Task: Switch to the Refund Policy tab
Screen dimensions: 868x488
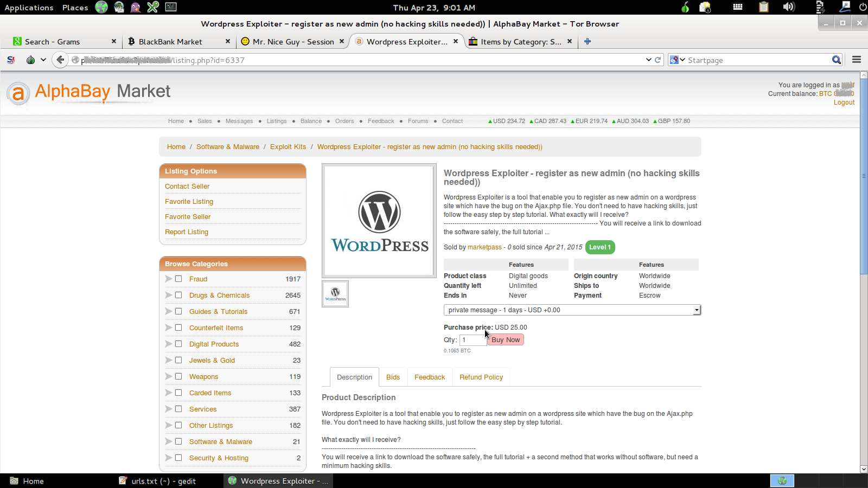Action: [x=481, y=377]
